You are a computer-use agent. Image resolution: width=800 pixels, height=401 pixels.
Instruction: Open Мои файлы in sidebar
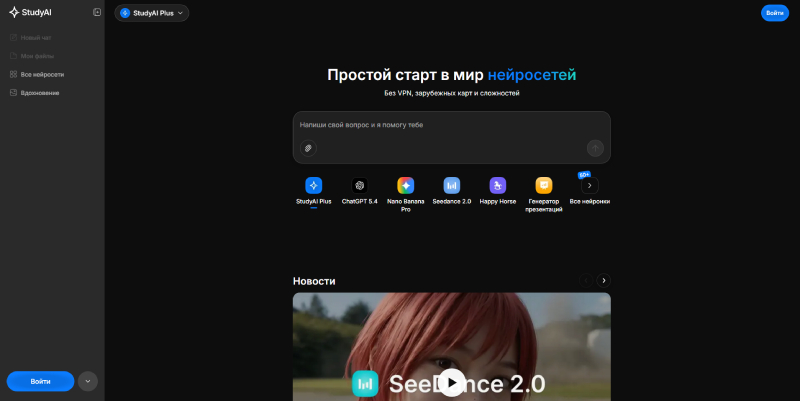[x=32, y=56]
